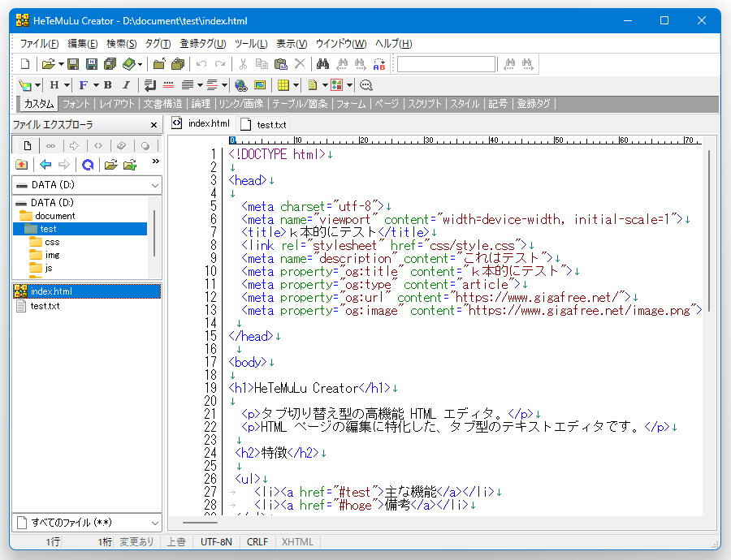Insert line break tag icon
Viewport: 731px width, 560px height.
149,84
